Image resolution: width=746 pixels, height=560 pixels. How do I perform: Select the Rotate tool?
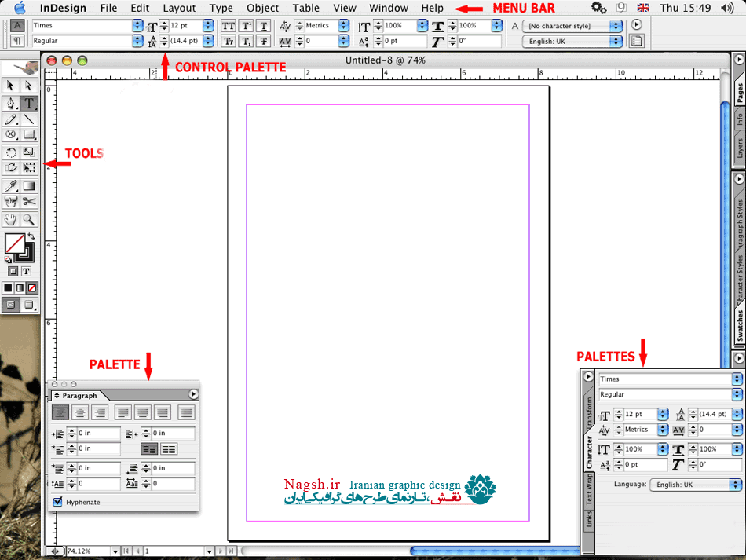[x=10, y=152]
